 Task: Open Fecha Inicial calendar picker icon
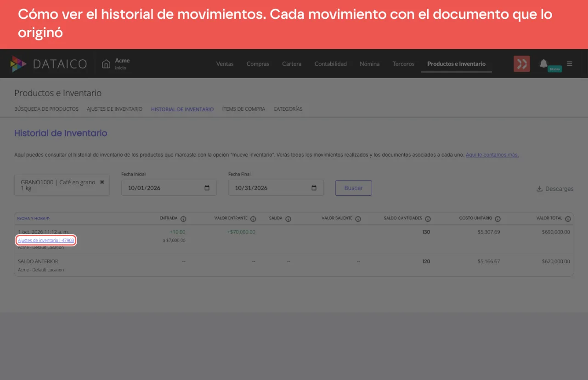(x=207, y=188)
